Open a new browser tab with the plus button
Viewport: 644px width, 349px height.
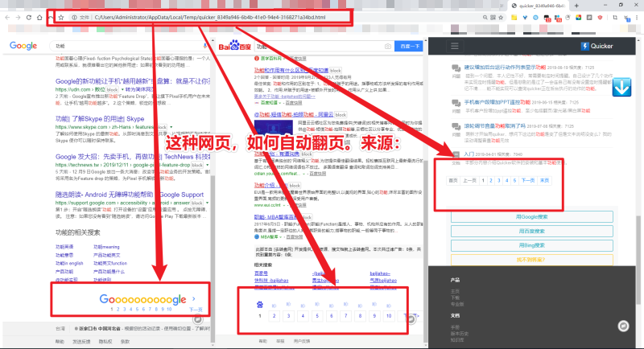pos(576,6)
